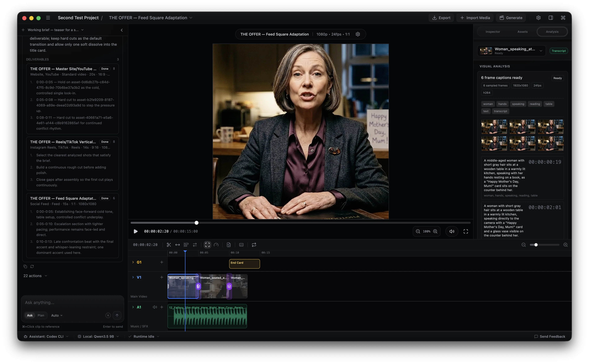Expand the A1 track

click(133, 307)
